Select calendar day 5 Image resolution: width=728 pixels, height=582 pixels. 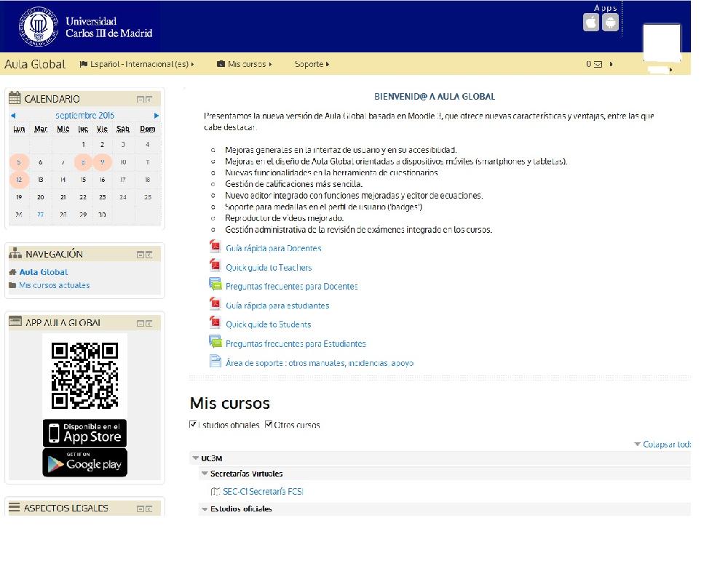coord(19,162)
